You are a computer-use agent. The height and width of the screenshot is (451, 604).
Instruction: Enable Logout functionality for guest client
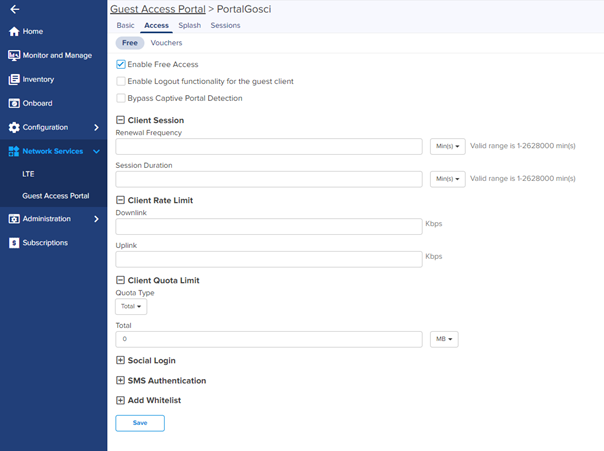pyautogui.click(x=121, y=81)
